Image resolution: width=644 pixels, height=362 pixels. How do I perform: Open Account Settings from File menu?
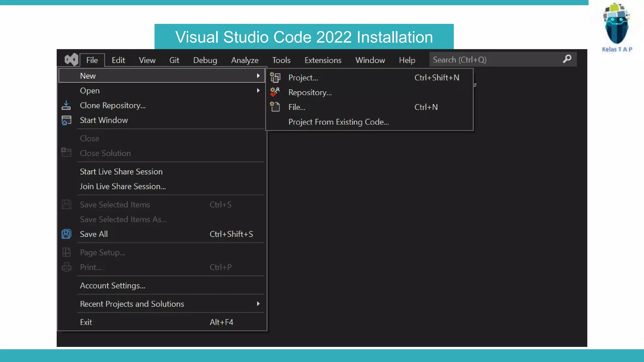click(112, 286)
